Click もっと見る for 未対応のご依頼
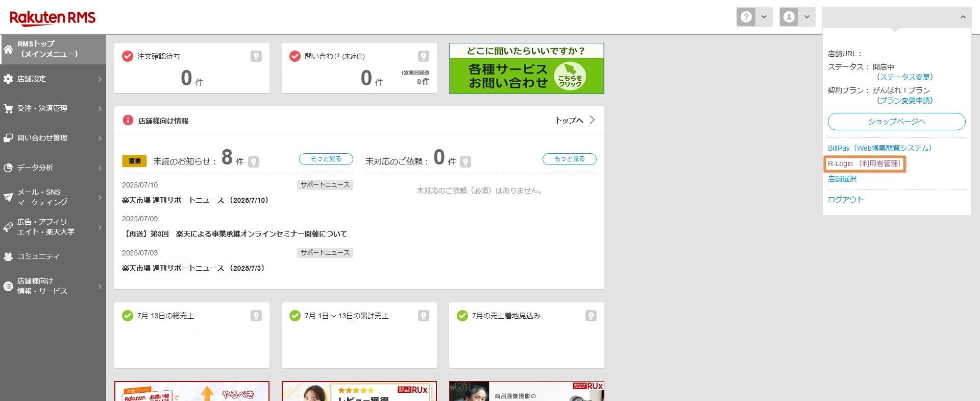Viewport: 980px width, 401px height. pyautogui.click(x=570, y=159)
